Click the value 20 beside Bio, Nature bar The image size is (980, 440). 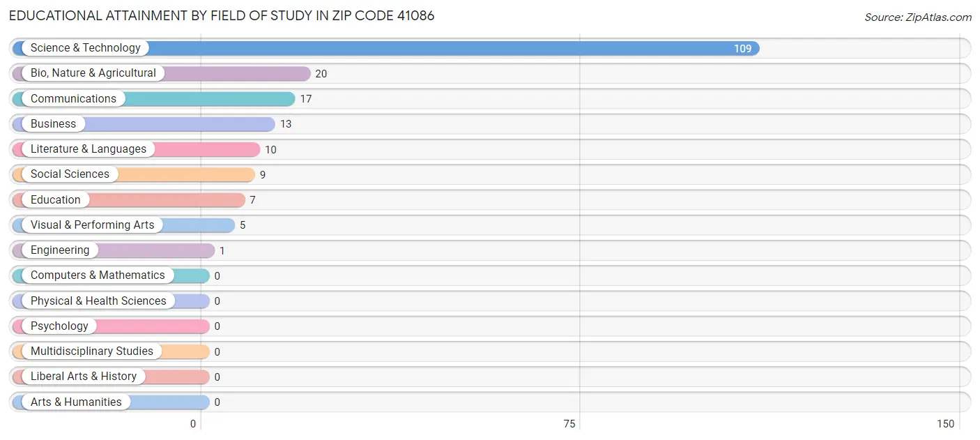click(x=321, y=74)
